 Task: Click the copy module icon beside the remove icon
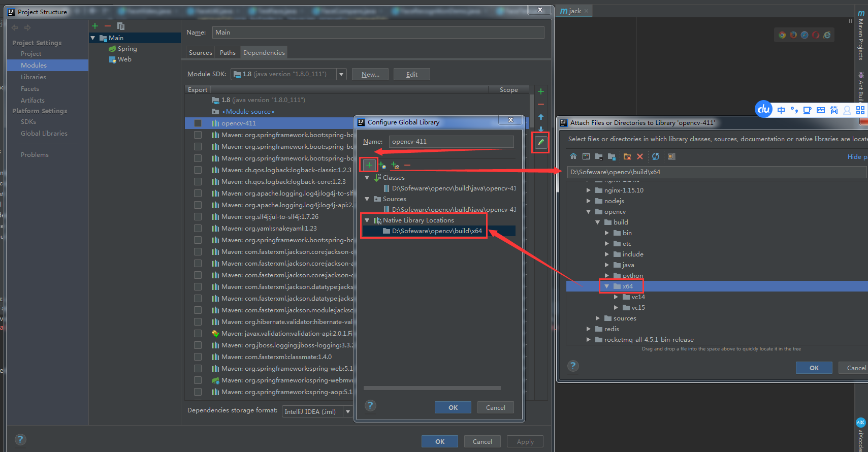click(x=121, y=26)
